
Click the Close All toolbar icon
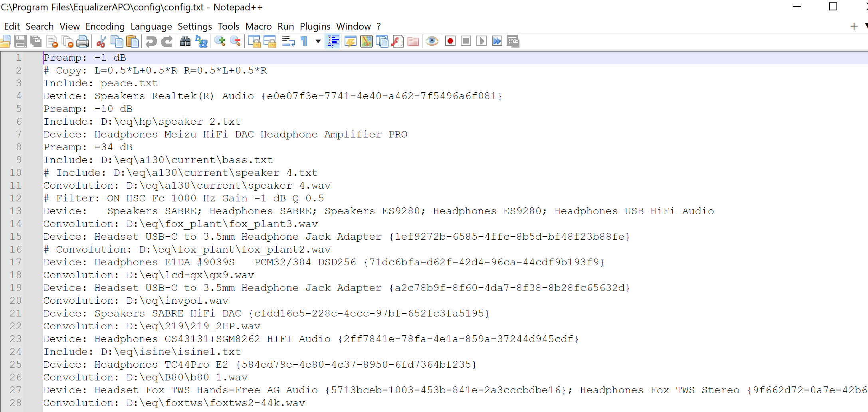pyautogui.click(x=67, y=41)
